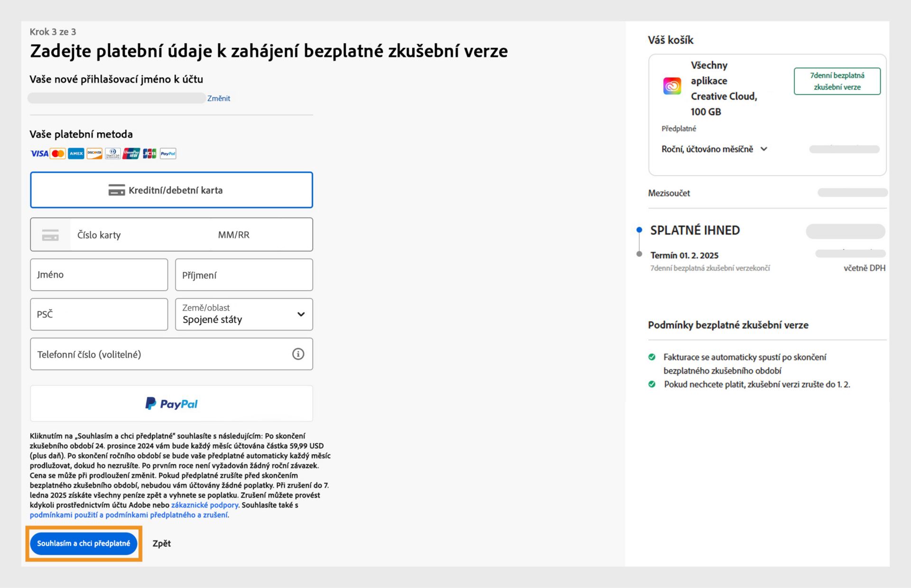Click the Diners Club logo
911x588 pixels.
click(x=112, y=154)
